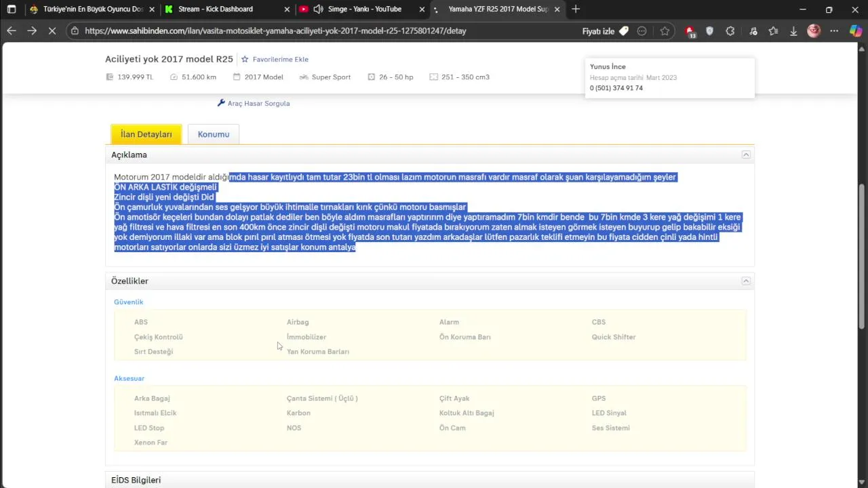
Task: Open the browser Extensions puzzle icon
Action: point(730,30)
